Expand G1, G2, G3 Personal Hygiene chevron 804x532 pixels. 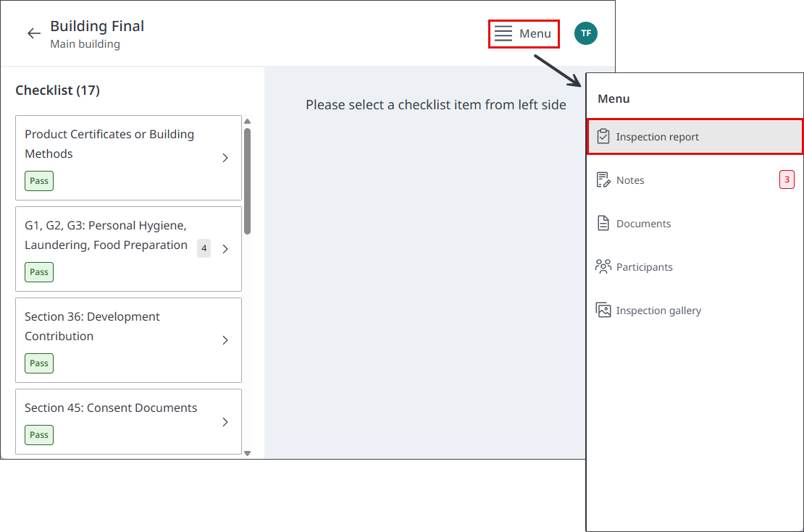click(x=225, y=249)
